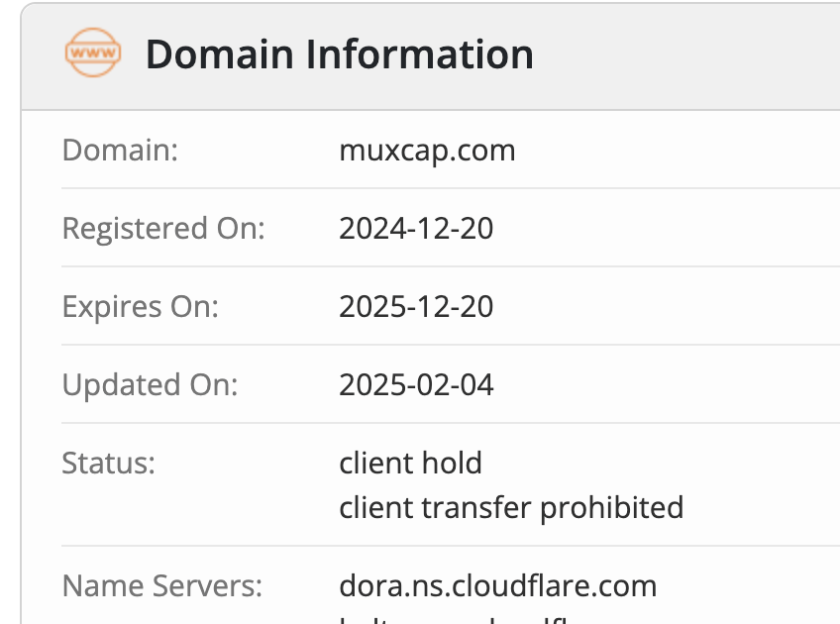Select the muxcap.com domain value
This screenshot has height=624, width=840.
coord(427,151)
